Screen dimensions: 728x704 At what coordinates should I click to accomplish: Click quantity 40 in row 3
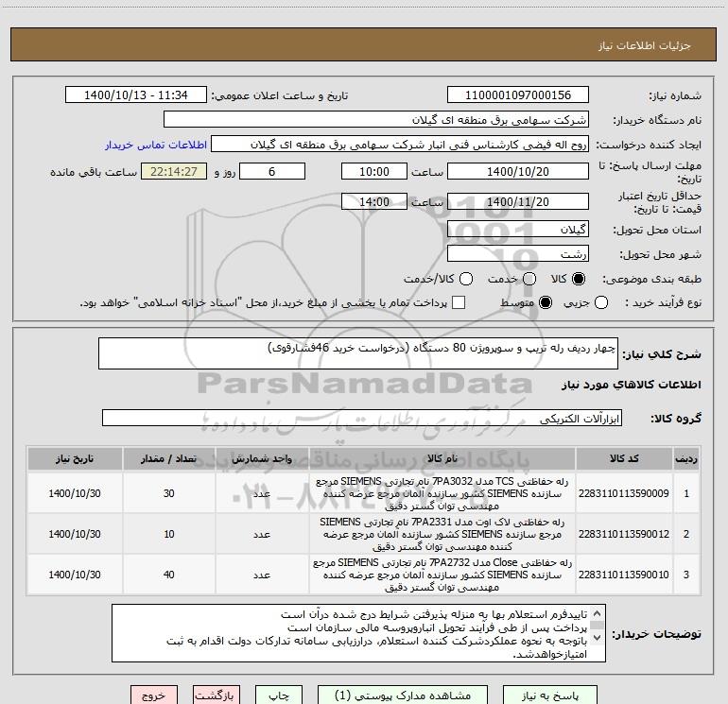click(169, 575)
